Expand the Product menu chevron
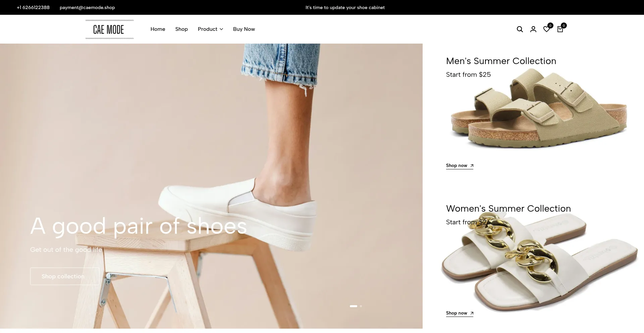644x333 pixels. tap(221, 29)
